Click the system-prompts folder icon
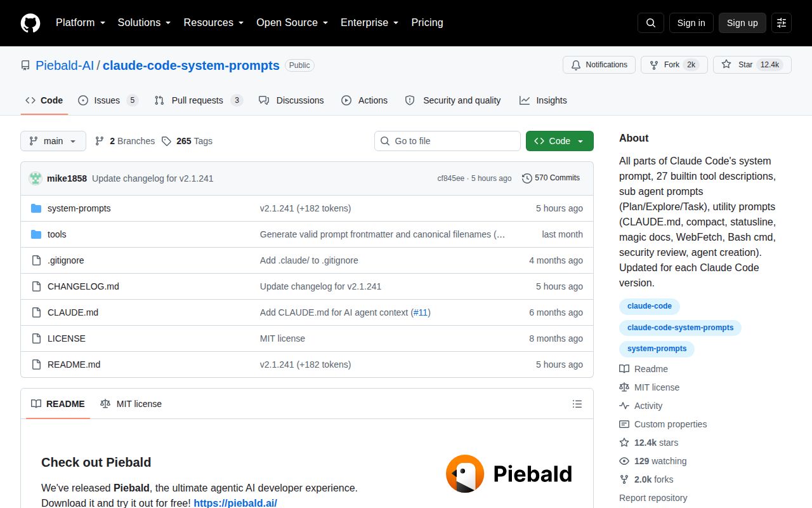 point(36,208)
